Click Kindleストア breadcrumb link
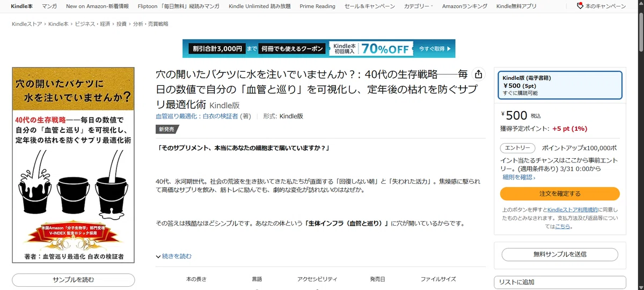Viewport: 644px width, 290px height. (x=27, y=24)
